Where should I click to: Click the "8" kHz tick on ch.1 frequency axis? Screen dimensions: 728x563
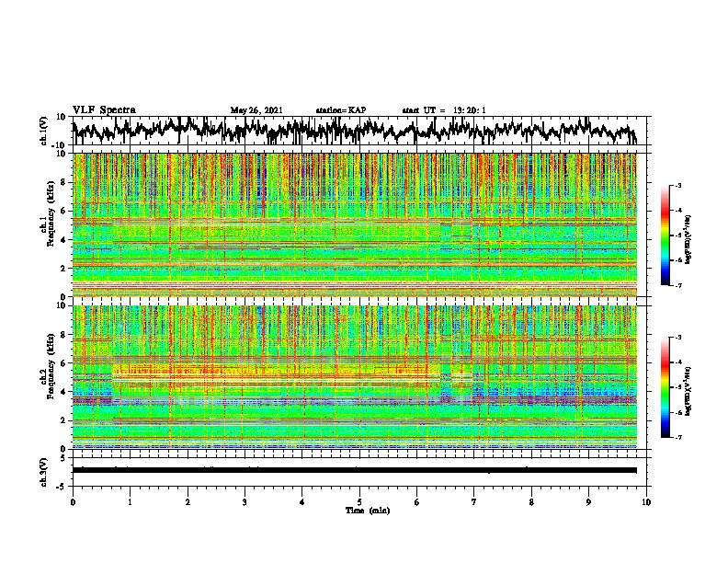(63, 182)
